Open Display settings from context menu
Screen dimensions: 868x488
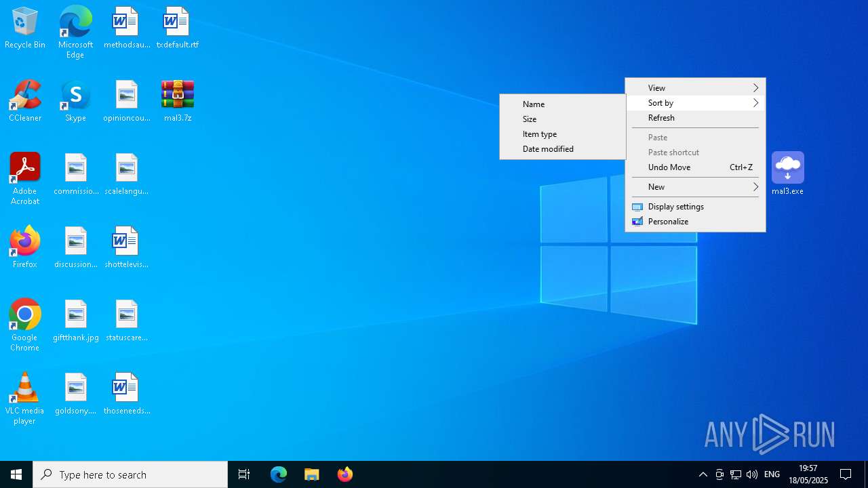[695, 207]
